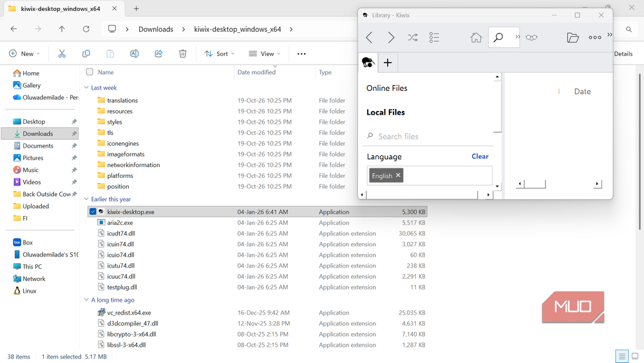Go forward in Kiwix history
The width and height of the screenshot is (644, 363).
point(391,37)
